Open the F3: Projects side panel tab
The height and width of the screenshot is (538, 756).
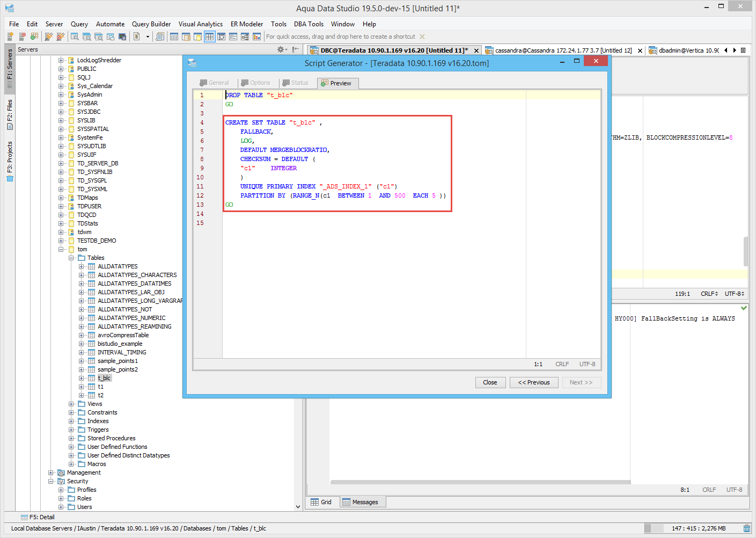[9, 162]
